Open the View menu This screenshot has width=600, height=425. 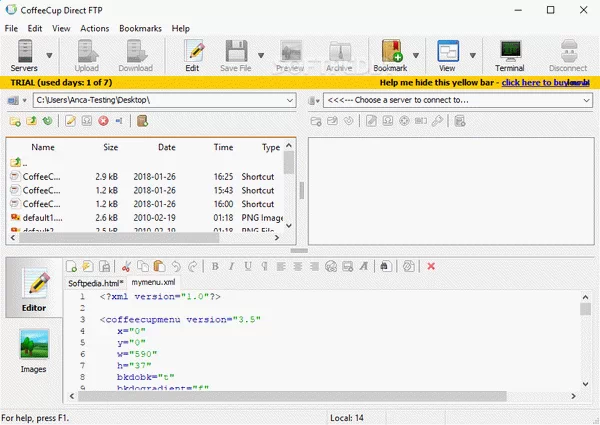tap(61, 28)
